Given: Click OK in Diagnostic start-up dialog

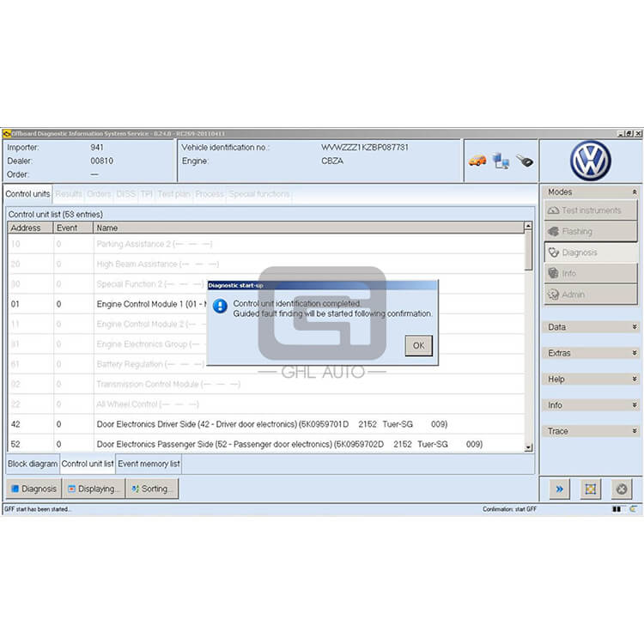Looking at the screenshot, I should (418, 345).
